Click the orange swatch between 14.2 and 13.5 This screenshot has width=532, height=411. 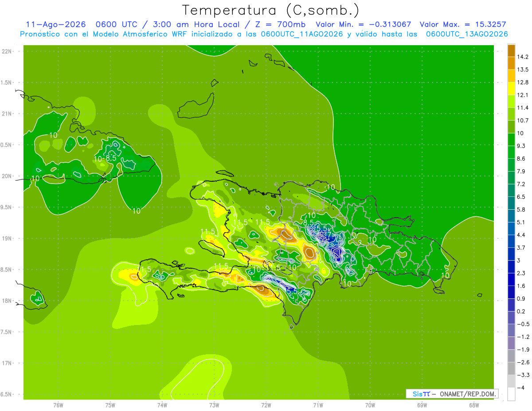click(x=511, y=63)
